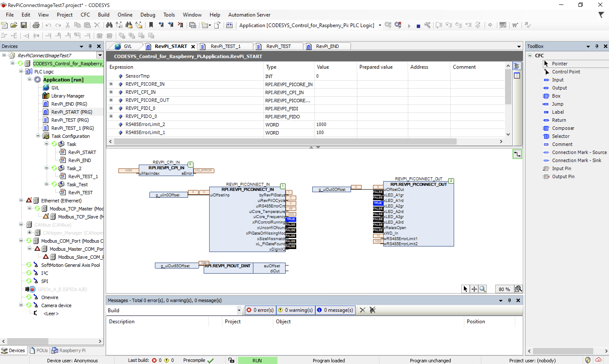Expand the REVPI_PICORE_IN variable row
This screenshot has height=364, width=609.
(x=111, y=84)
